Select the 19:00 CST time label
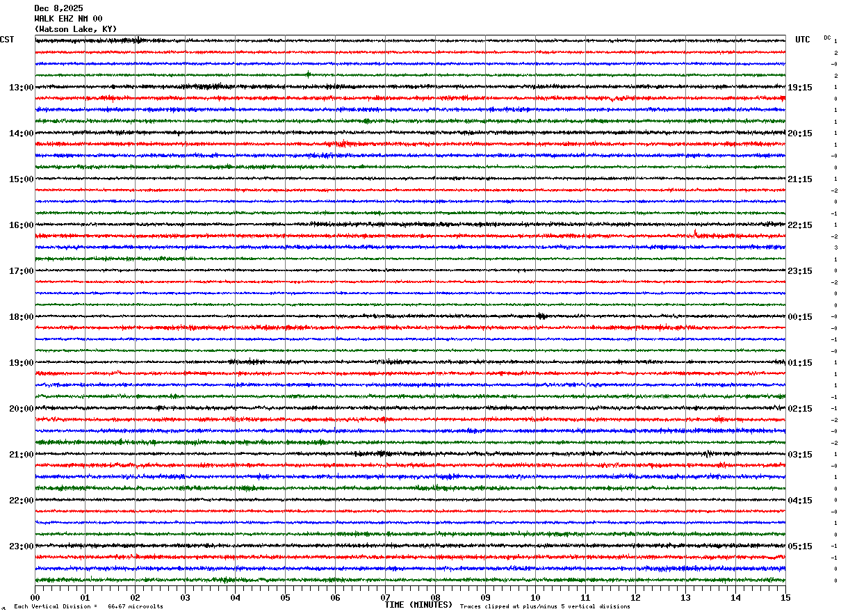The width and height of the screenshot is (841, 616). [x=22, y=363]
